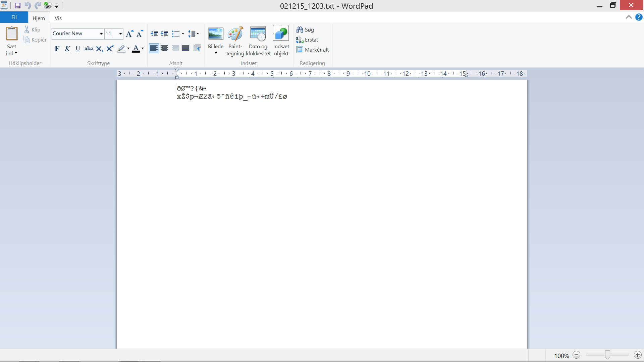Open the Fil menu

tap(14, 17)
